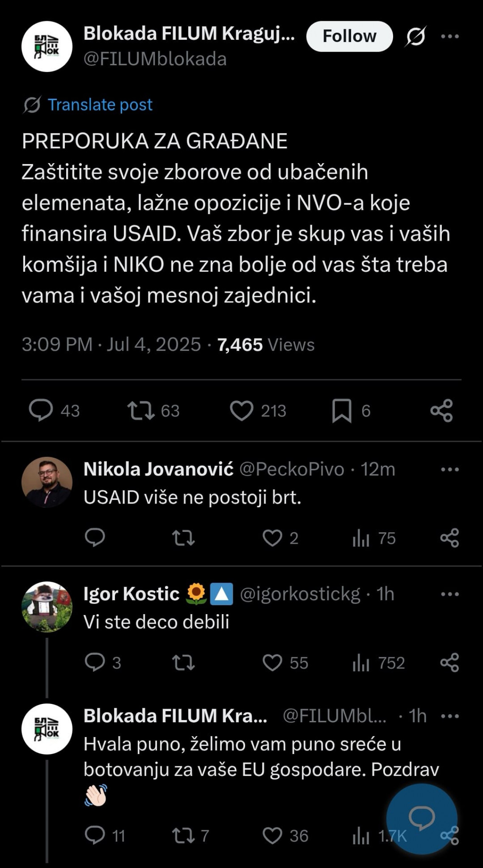Screen dimensions: 483x868
Task: Follow the Blokada FILUM Kragujevac account
Action: 349,36
